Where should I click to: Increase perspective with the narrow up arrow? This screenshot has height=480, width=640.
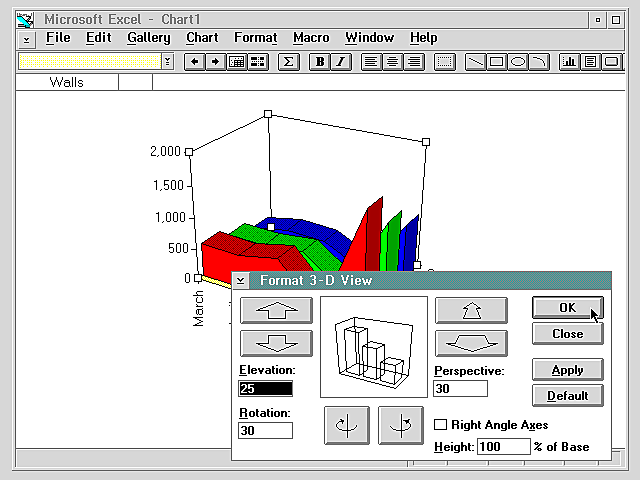(x=471, y=310)
